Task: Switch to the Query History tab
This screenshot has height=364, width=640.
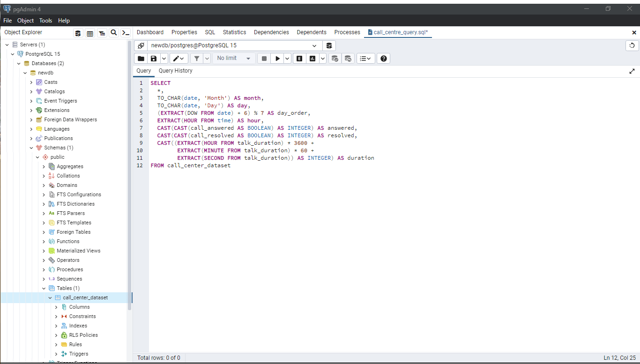Action: [176, 71]
